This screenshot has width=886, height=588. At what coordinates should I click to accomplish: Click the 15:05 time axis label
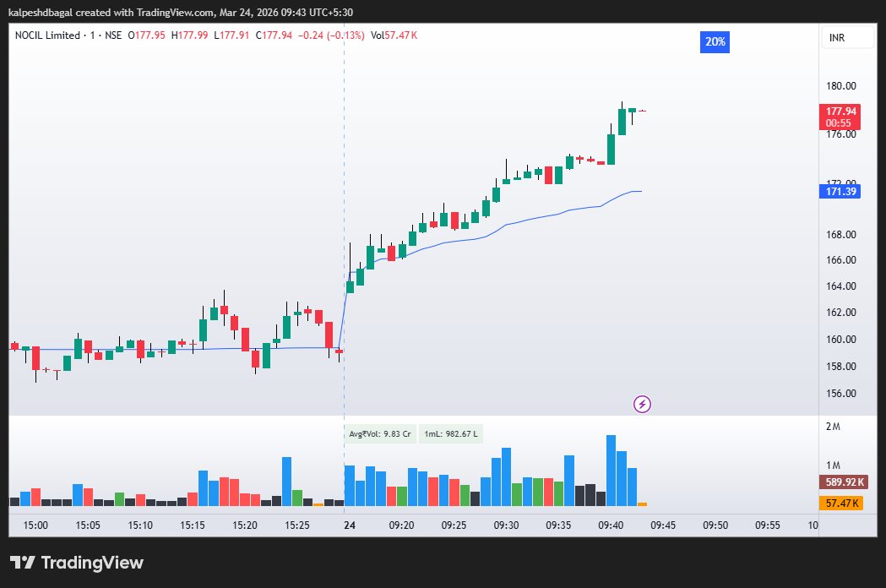point(88,525)
